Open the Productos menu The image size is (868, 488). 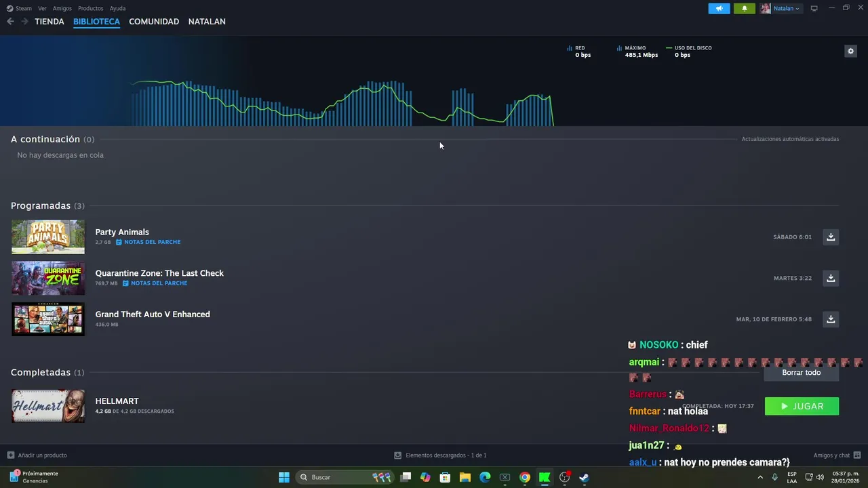pyautogui.click(x=91, y=8)
